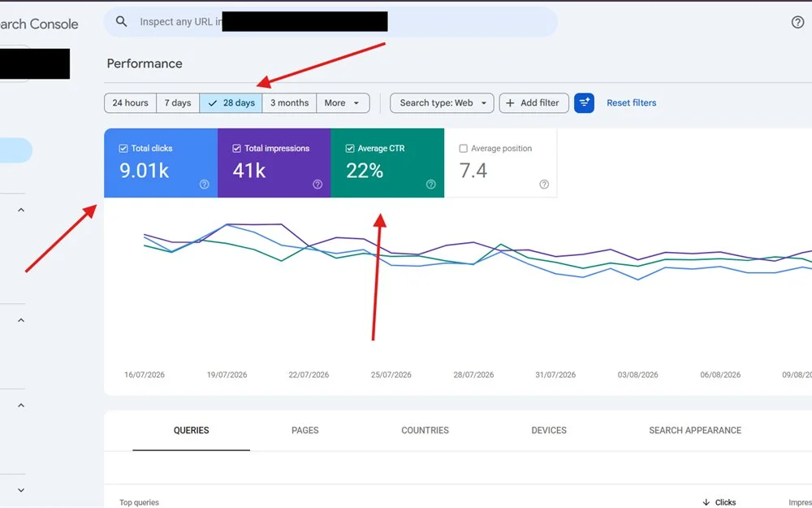The height and width of the screenshot is (508, 812).
Task: Switch to the DEVICES tab
Action: point(549,430)
